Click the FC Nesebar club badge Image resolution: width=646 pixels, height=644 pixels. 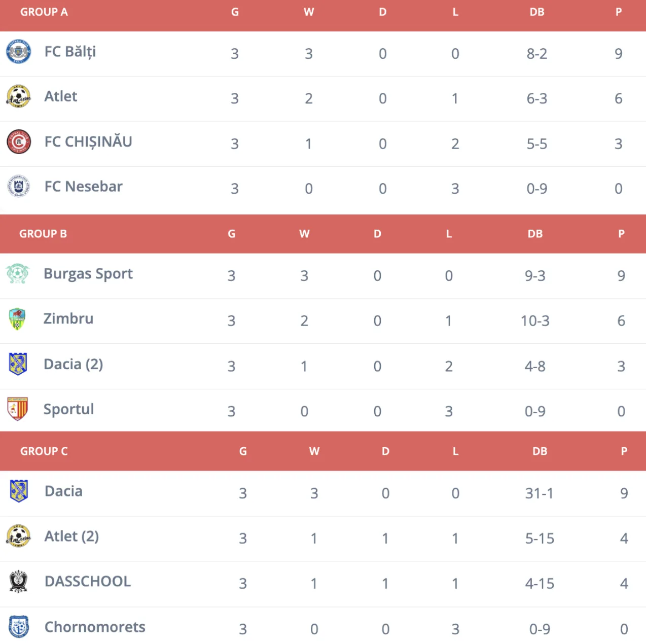pos(18,187)
